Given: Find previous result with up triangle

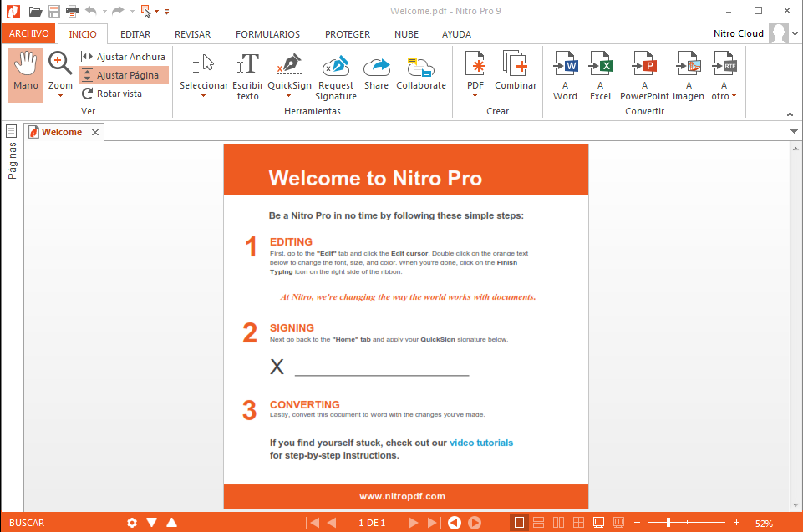Looking at the screenshot, I should pyautogui.click(x=171, y=522).
